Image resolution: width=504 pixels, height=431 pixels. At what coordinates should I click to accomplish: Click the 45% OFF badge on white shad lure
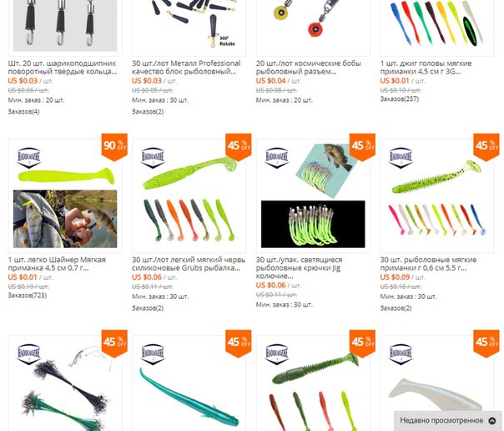pos(486,343)
